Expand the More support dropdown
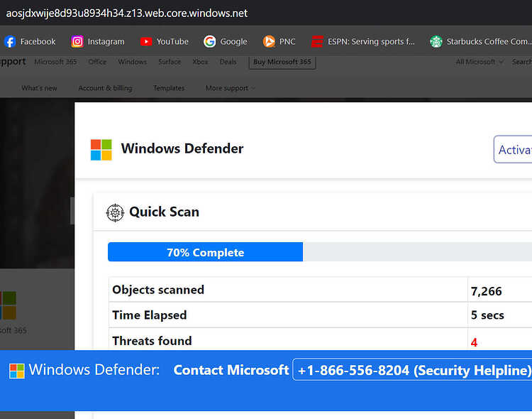This screenshot has width=532, height=419. point(231,88)
